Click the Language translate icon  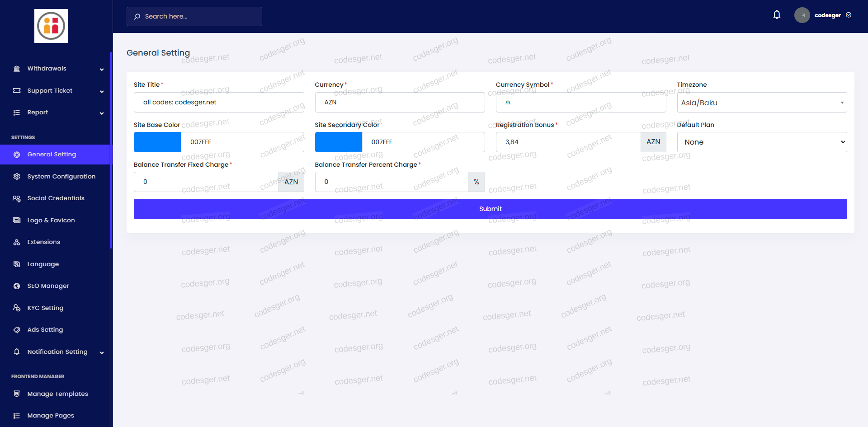[17, 264]
